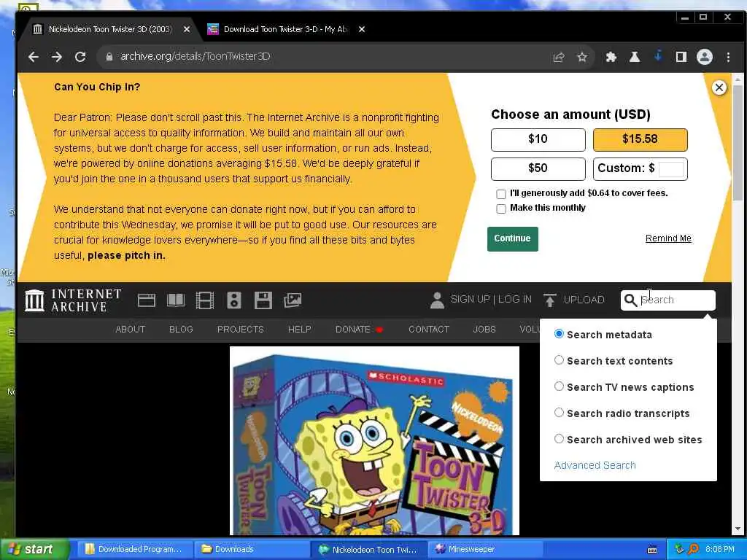The width and height of the screenshot is (747, 560).
Task: Click the Remind Me link
Action: click(668, 238)
